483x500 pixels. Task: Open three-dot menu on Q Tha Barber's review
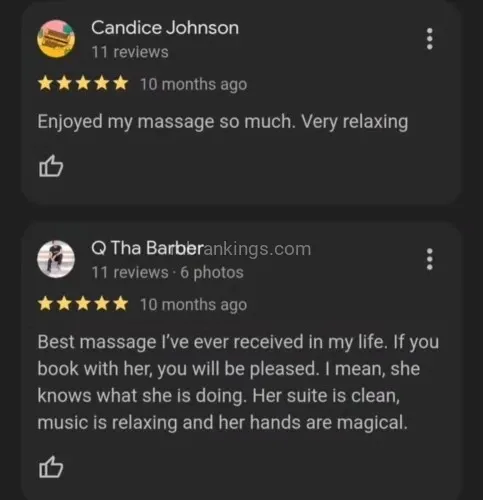click(x=430, y=259)
